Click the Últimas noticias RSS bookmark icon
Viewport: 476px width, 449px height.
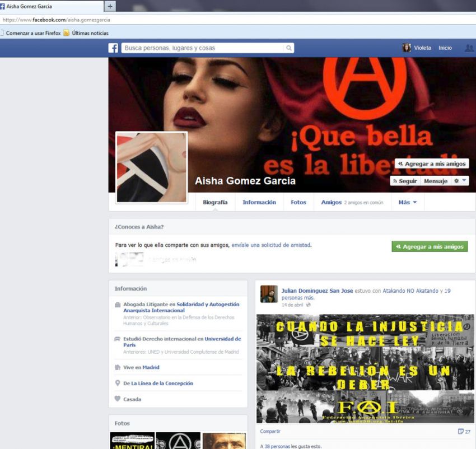click(66, 33)
